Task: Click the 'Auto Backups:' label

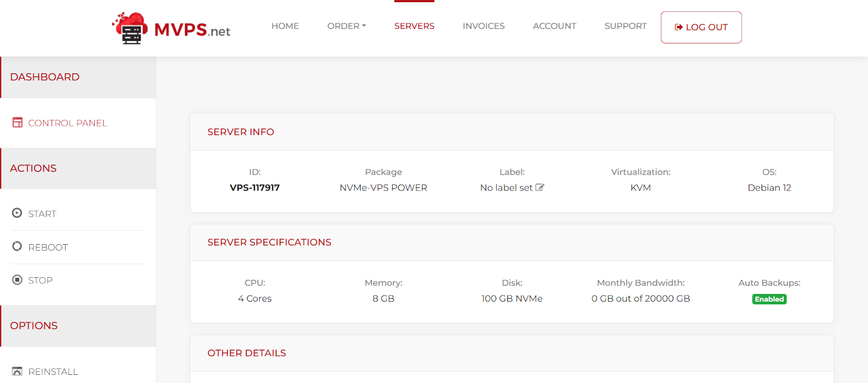Action: [x=769, y=283]
